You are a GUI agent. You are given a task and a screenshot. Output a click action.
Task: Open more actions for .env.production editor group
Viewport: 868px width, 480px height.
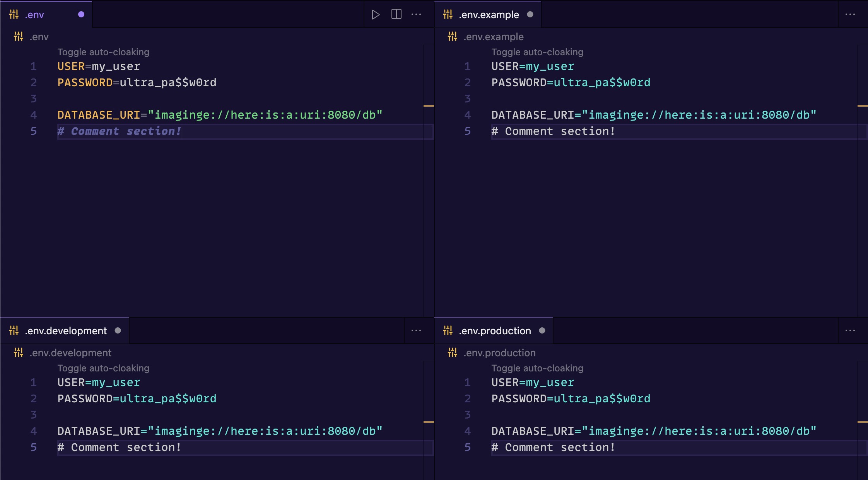click(850, 330)
